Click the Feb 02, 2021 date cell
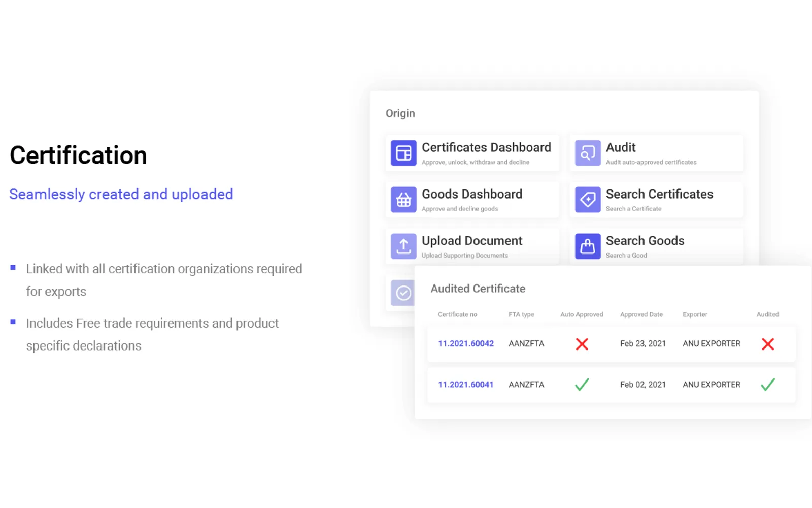Viewport: 812px width, 508px height. (643, 385)
